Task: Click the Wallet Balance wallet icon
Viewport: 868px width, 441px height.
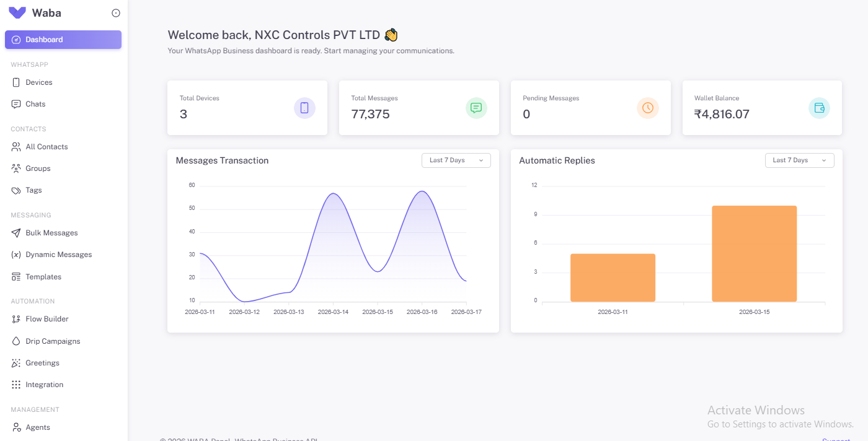Action: pos(819,108)
